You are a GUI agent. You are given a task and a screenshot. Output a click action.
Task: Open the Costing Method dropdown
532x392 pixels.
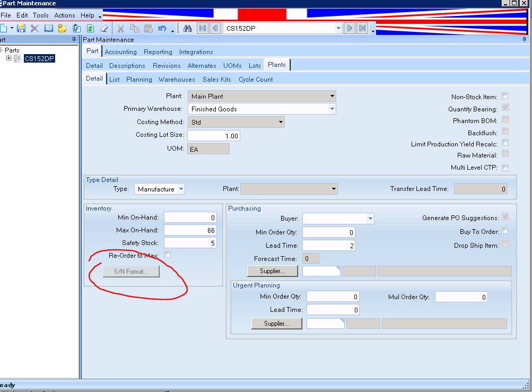(x=281, y=122)
